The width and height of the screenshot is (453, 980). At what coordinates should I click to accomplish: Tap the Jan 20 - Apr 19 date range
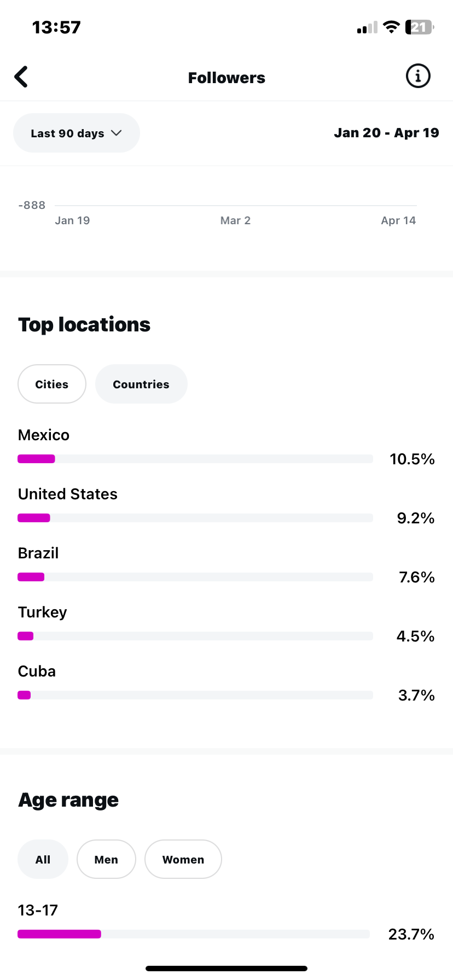[386, 133]
